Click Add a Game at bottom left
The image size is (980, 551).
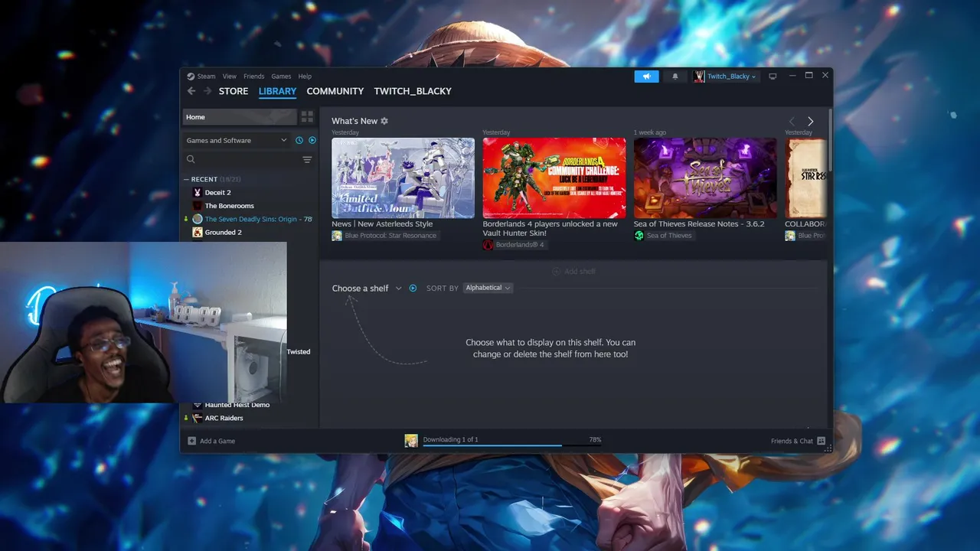coord(211,441)
